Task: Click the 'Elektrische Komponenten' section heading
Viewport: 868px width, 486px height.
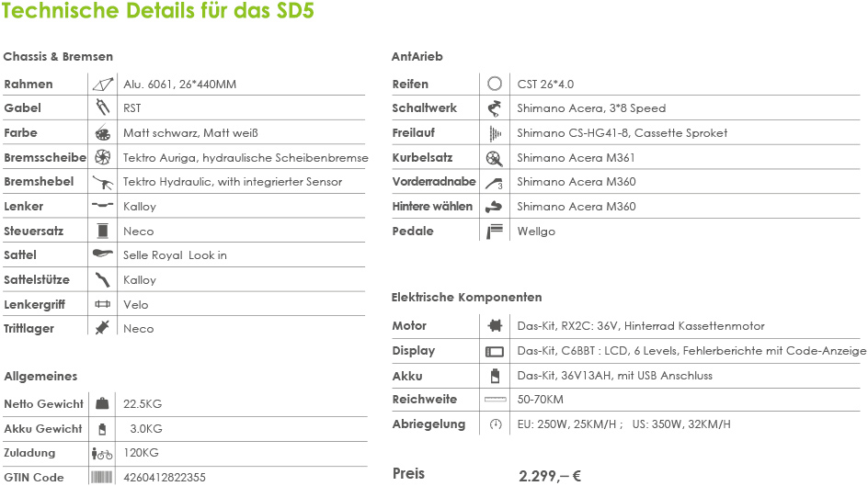Action: click(466, 298)
